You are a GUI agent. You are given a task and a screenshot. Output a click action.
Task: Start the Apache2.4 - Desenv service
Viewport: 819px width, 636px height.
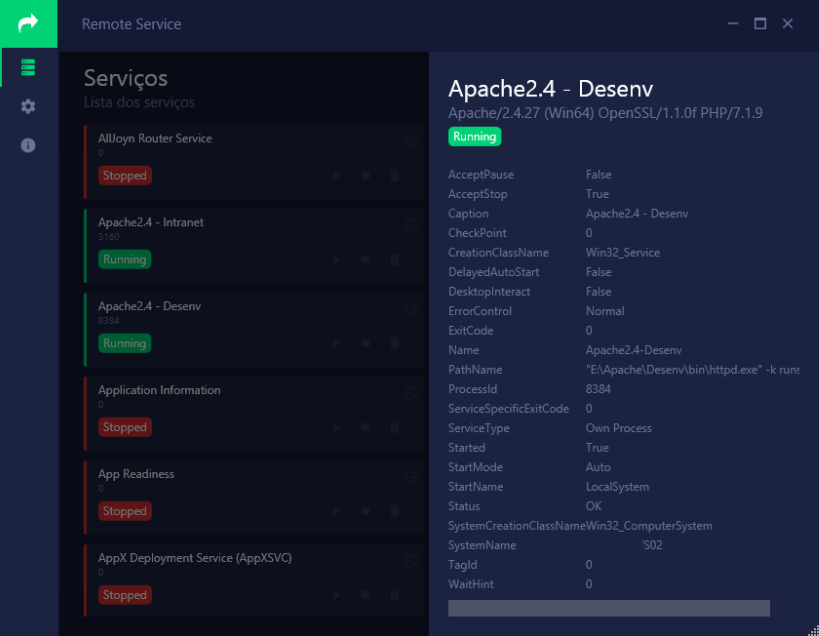[337, 343]
